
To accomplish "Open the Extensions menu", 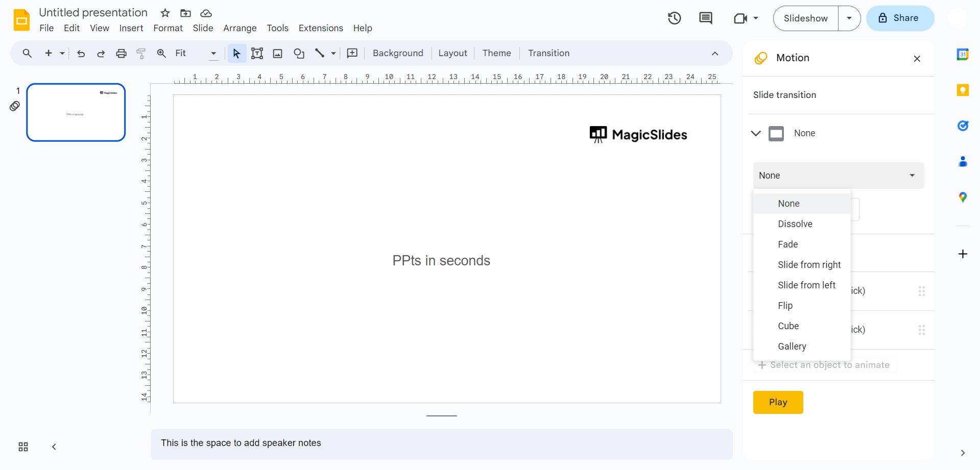I will pos(321,28).
